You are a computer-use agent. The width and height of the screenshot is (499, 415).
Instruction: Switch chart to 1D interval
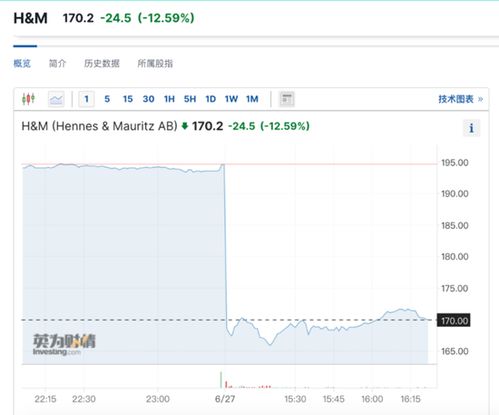coord(211,99)
